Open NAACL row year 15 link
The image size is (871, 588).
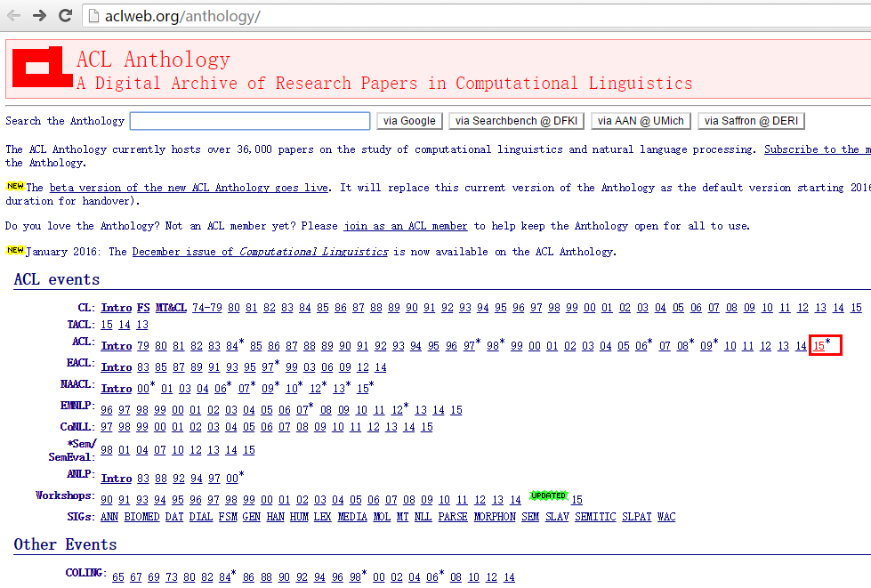click(x=363, y=389)
